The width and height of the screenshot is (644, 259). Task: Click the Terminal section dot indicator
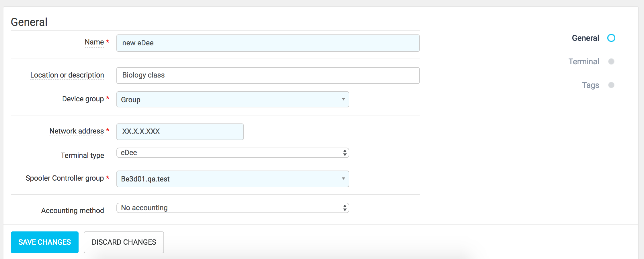click(x=611, y=61)
